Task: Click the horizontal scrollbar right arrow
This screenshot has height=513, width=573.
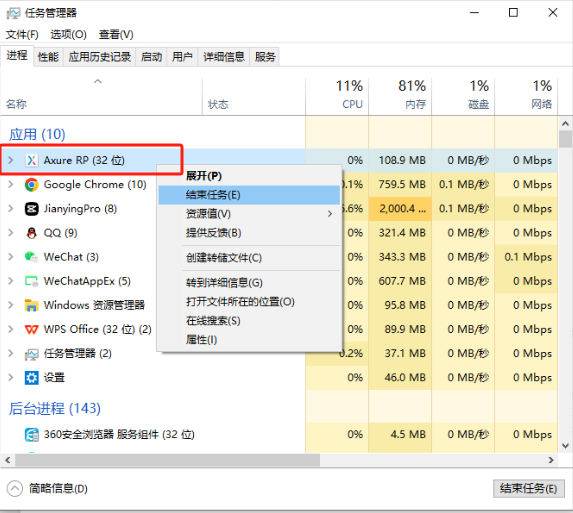Action: pyautogui.click(x=551, y=460)
